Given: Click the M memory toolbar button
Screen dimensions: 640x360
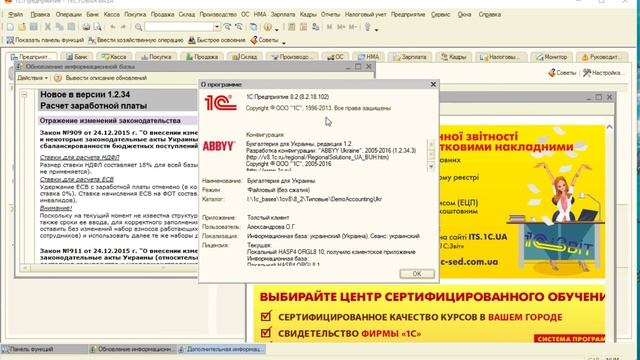Looking at the screenshot, I should 329,27.
